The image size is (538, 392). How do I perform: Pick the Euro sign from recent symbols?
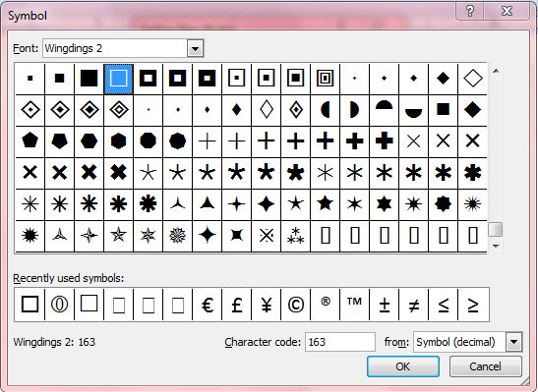[207, 305]
